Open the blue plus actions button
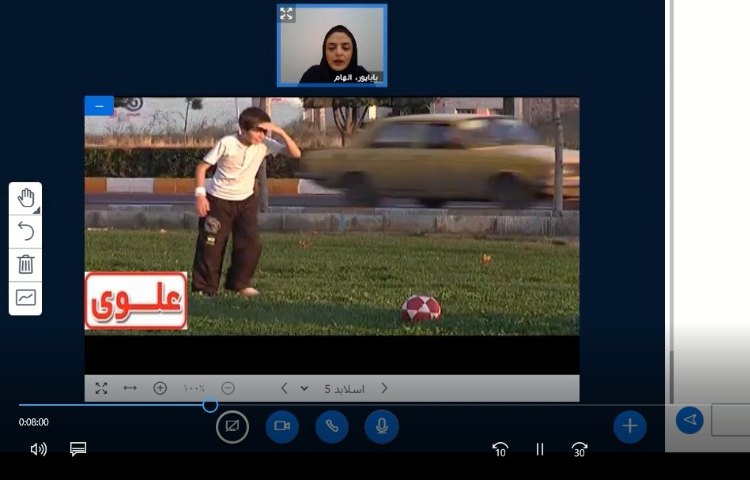Screen dimensions: 750x480 point(629,426)
